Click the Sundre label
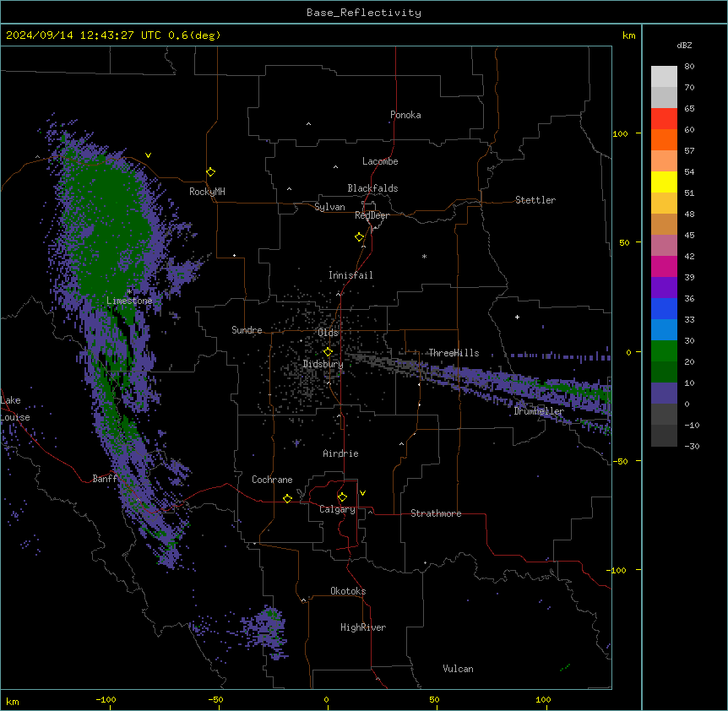 (x=247, y=330)
